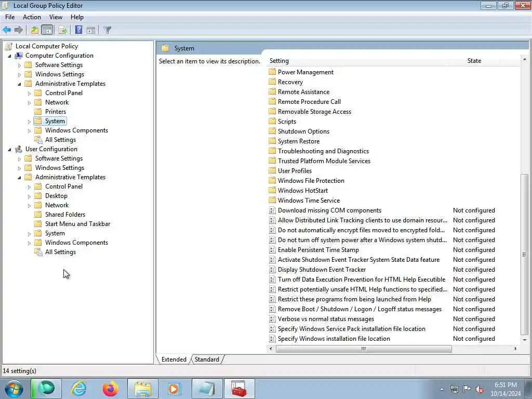Select the Remote Assistance folder in the list
Screen dimensions: 532x399
click(303, 91)
